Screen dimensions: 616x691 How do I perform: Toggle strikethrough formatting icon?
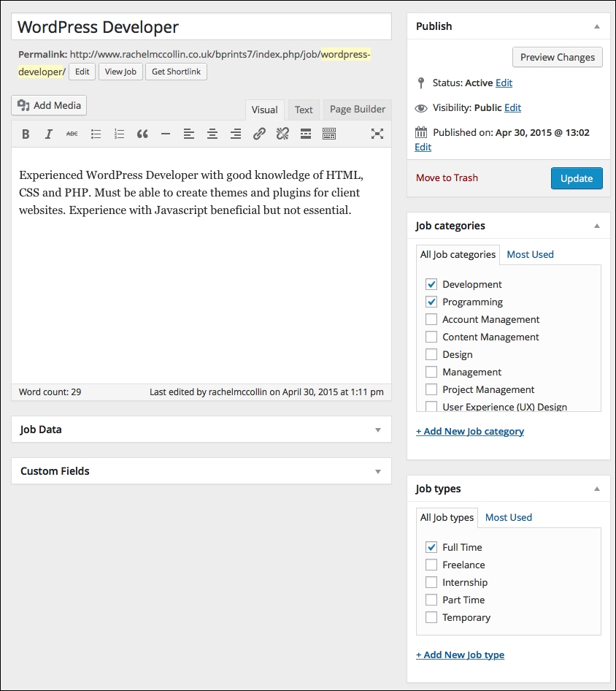click(72, 134)
